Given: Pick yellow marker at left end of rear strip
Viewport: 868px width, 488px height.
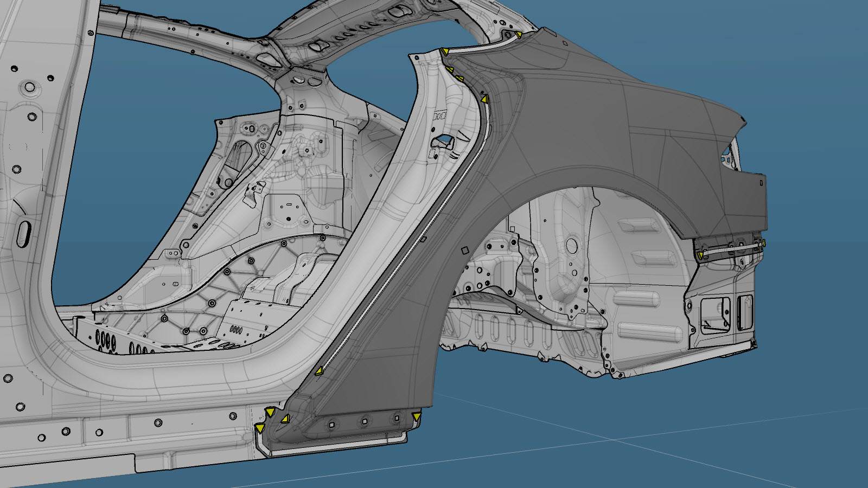Looking at the screenshot, I should 700,254.
